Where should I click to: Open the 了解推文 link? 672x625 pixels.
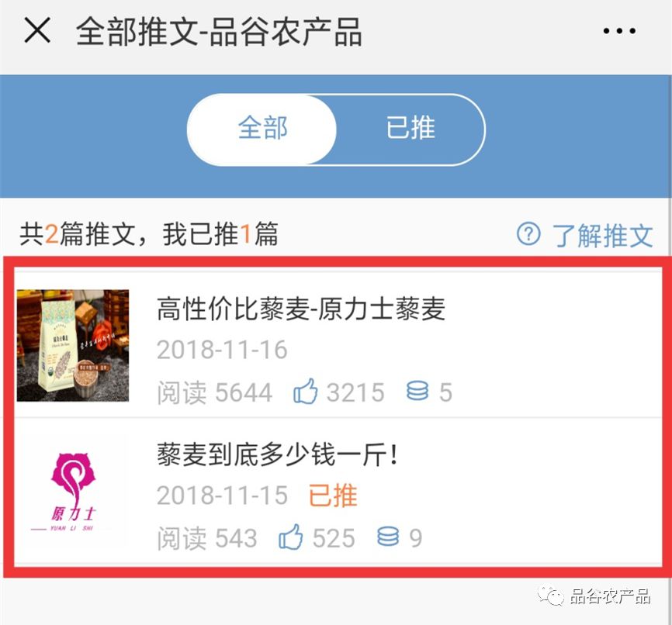(602, 236)
